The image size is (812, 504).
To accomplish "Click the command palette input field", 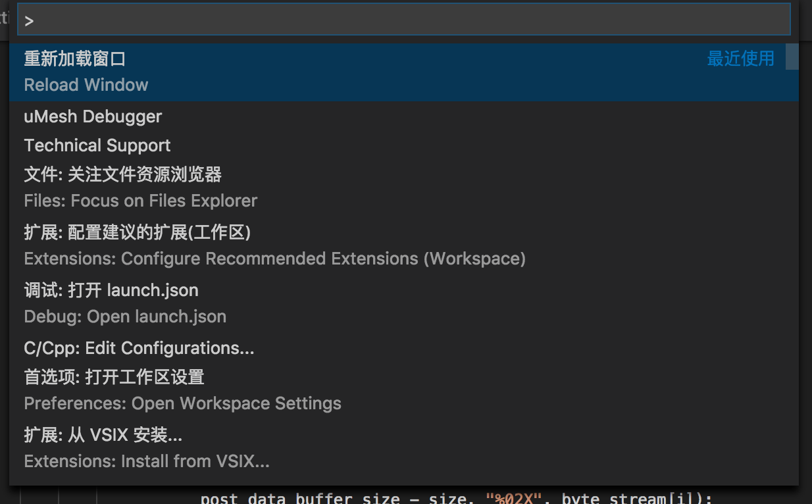I will tap(404, 20).
